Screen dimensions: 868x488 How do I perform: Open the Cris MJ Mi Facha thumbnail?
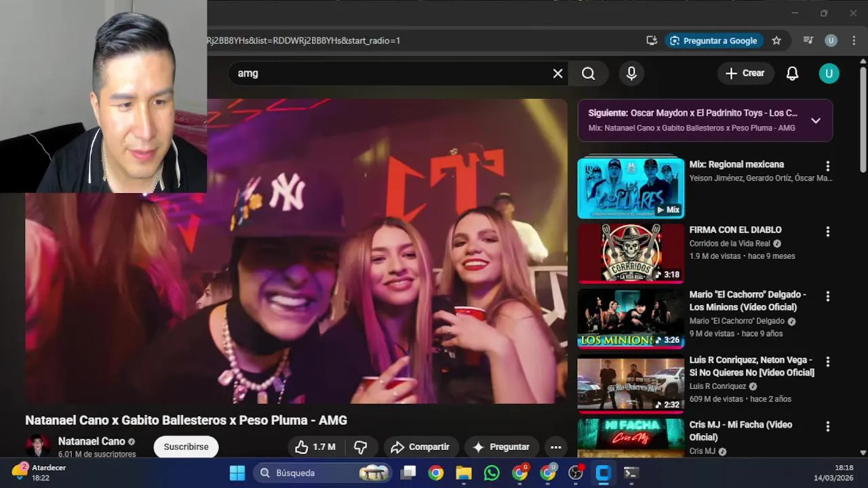point(631,438)
